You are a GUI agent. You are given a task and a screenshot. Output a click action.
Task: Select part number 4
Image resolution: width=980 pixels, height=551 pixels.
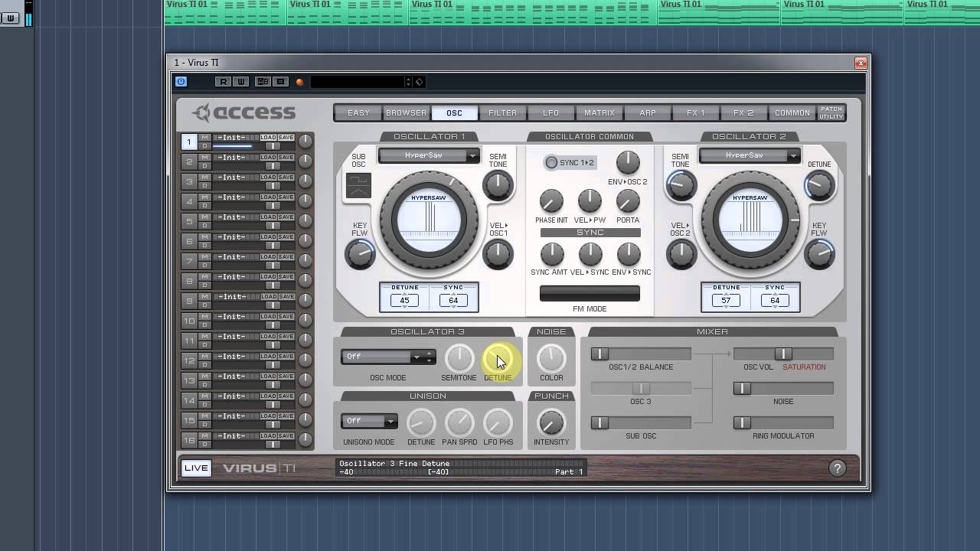pyautogui.click(x=189, y=201)
